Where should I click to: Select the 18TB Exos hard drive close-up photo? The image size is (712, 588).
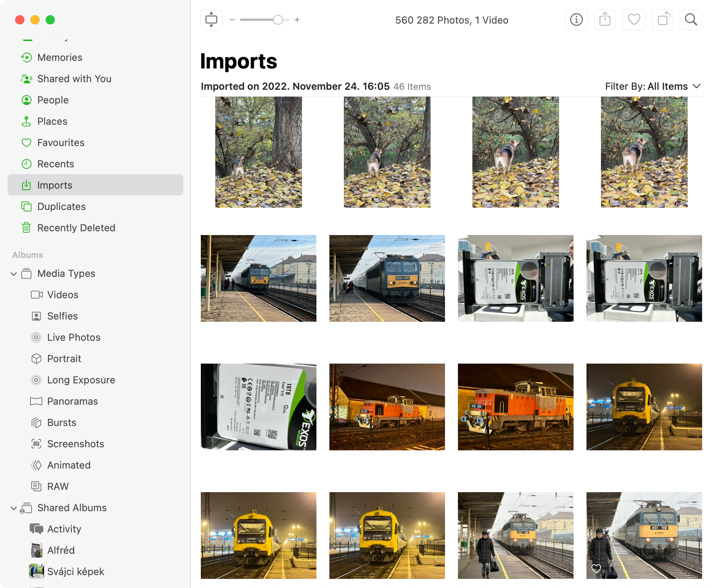258,407
